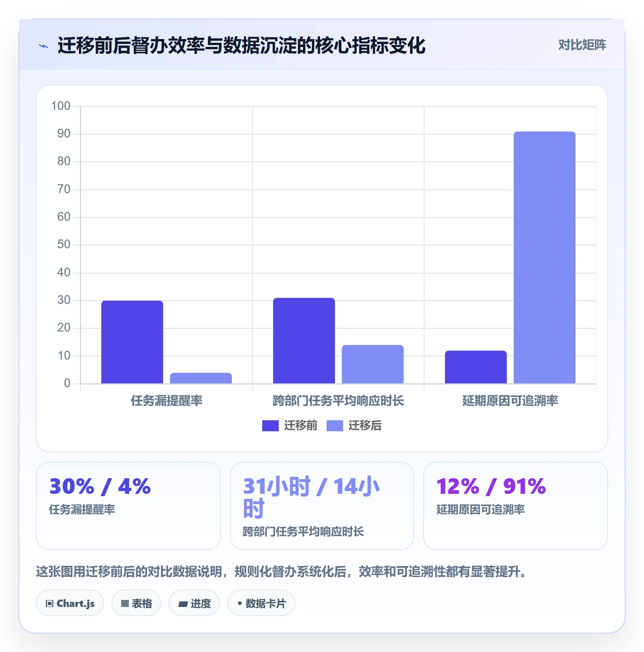Click the y-axis tick label 100
The width and height of the screenshot is (644, 652).
click(61, 106)
